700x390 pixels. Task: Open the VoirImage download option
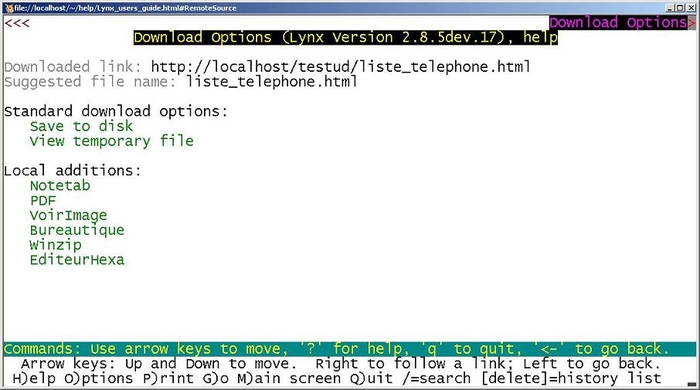point(68,216)
